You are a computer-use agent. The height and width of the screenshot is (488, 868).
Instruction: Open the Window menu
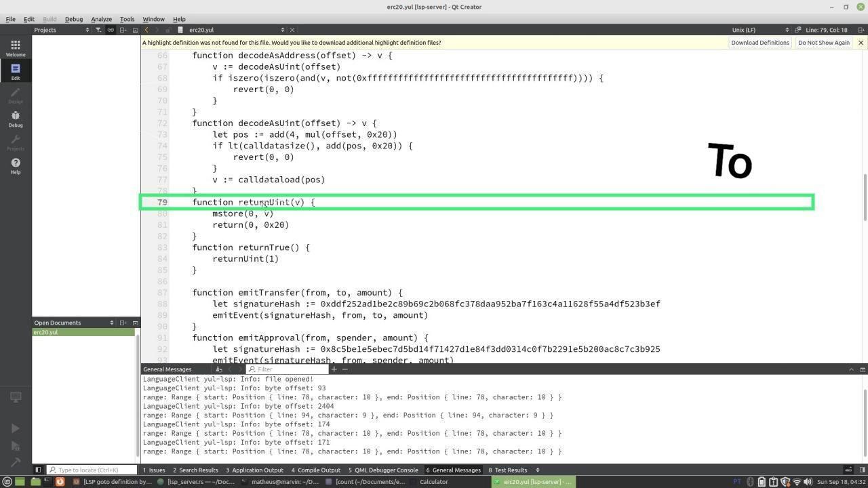point(153,19)
